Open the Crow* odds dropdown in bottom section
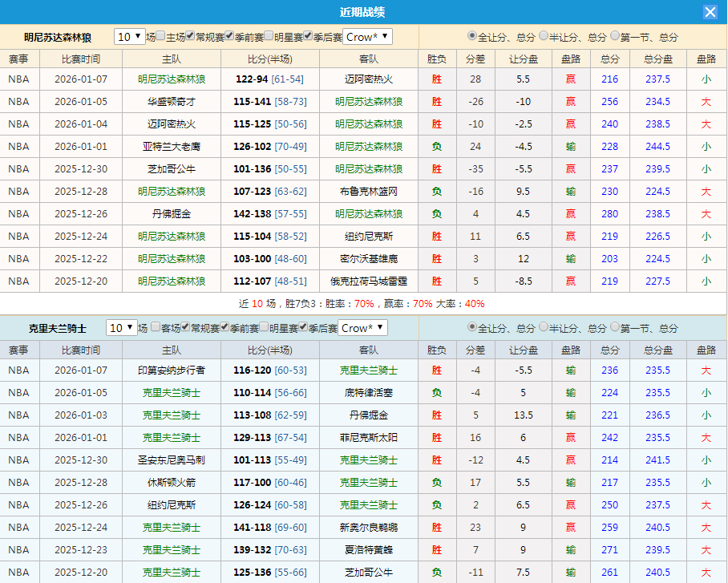Image resolution: width=728 pixels, height=583 pixels. coord(362,328)
